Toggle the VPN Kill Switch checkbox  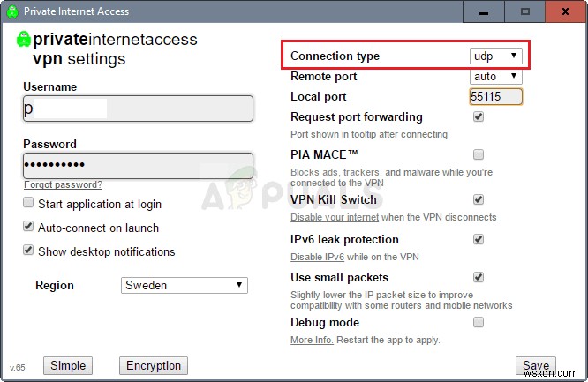tap(479, 199)
